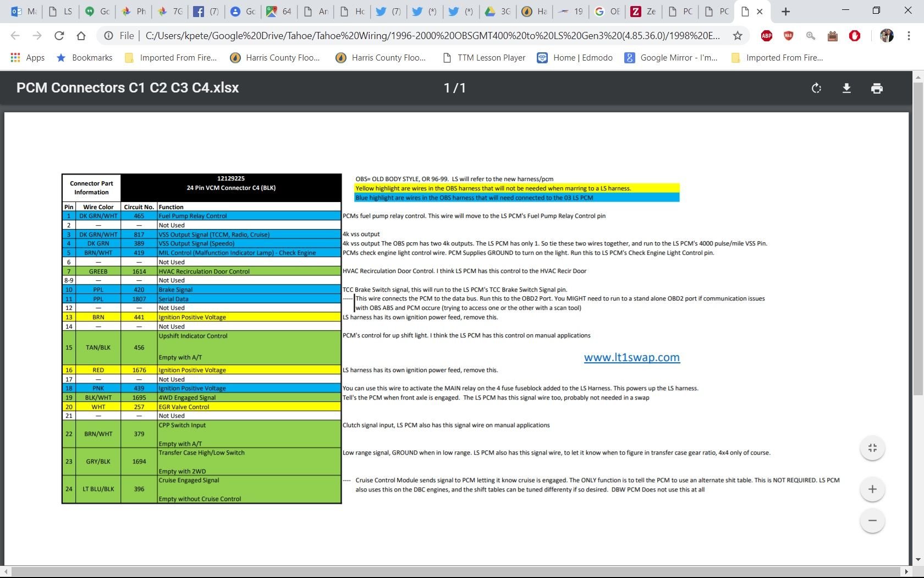Expand the first Imported From Fire... folder
The width and height of the screenshot is (924, 578).
(x=171, y=58)
